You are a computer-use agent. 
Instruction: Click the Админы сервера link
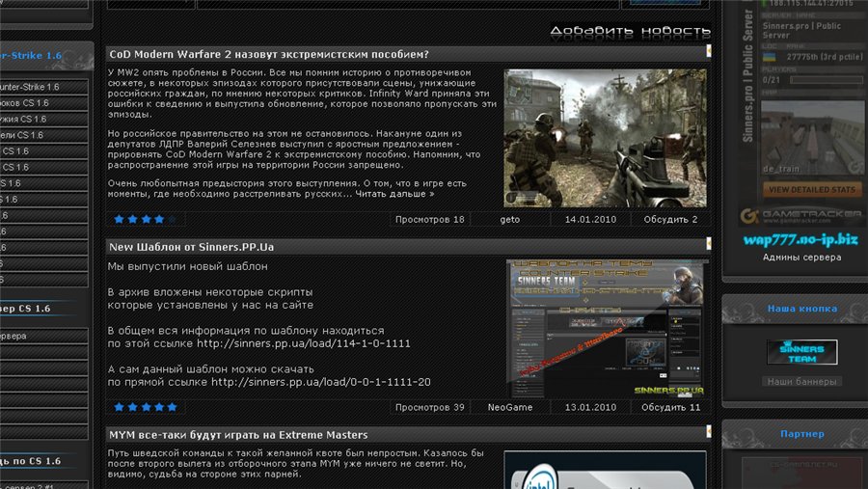coord(801,258)
